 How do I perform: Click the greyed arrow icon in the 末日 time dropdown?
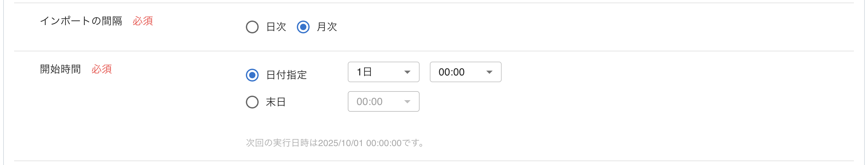click(407, 102)
